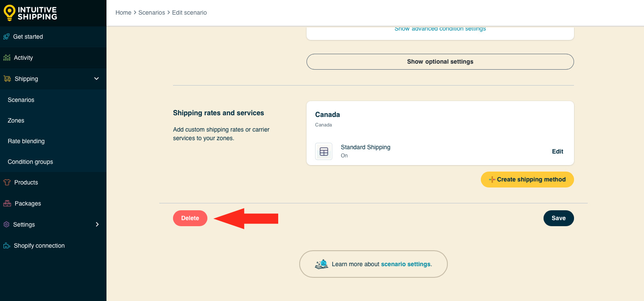
Task: Open the scenario settings help link
Action: [x=406, y=264]
